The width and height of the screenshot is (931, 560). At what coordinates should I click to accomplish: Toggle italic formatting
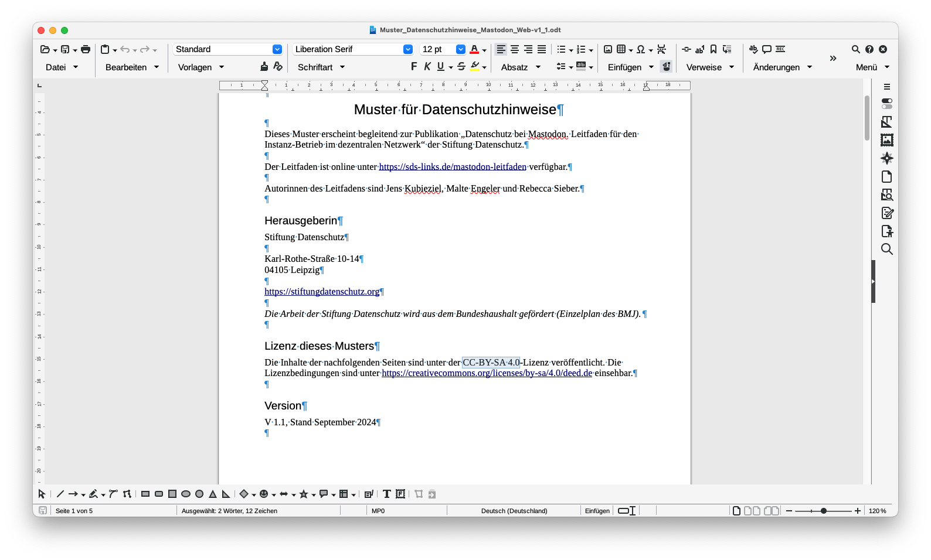427,67
